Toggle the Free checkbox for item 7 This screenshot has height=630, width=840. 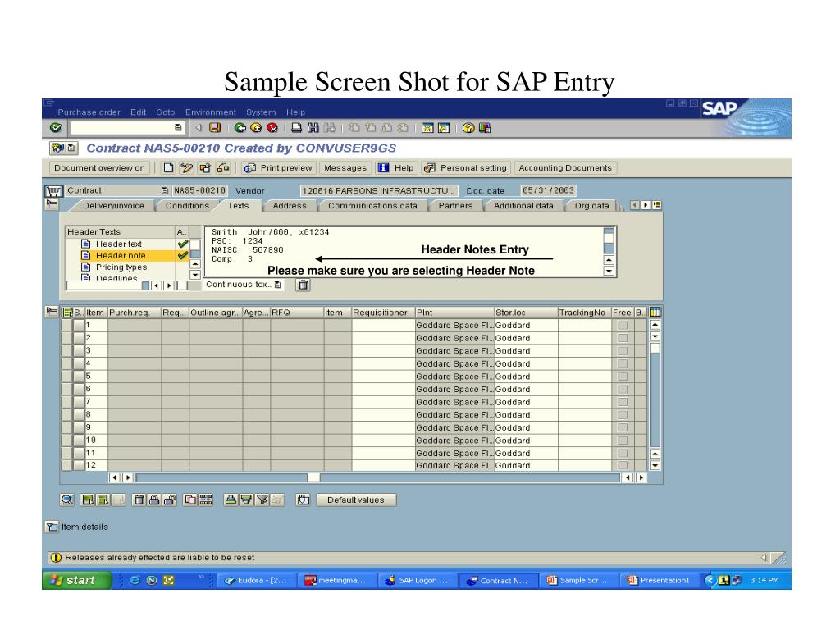(623, 402)
